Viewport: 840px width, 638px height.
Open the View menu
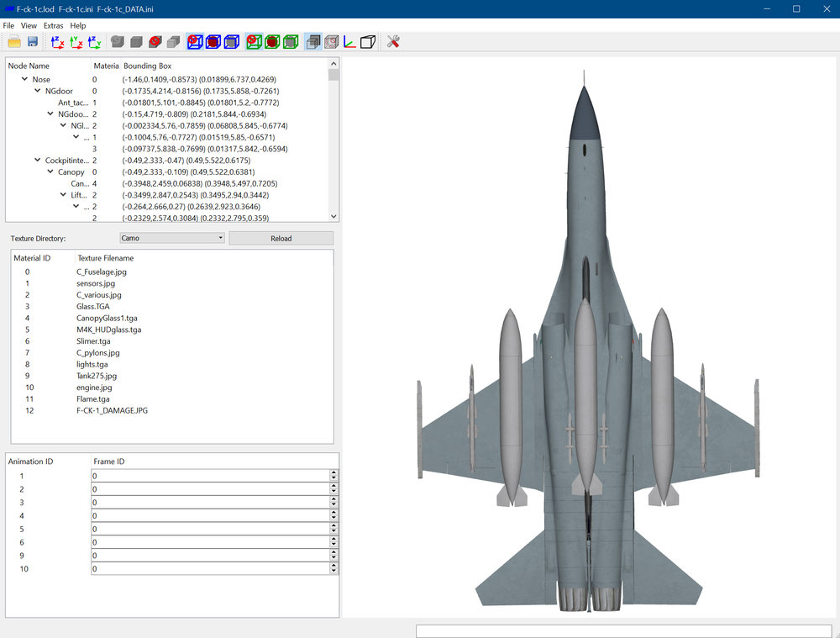[x=29, y=25]
